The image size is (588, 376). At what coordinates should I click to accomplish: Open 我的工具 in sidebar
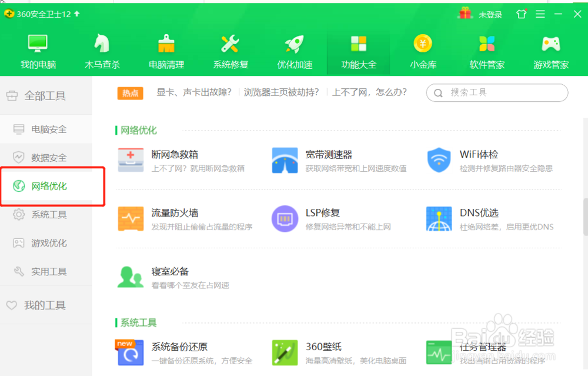tap(46, 305)
